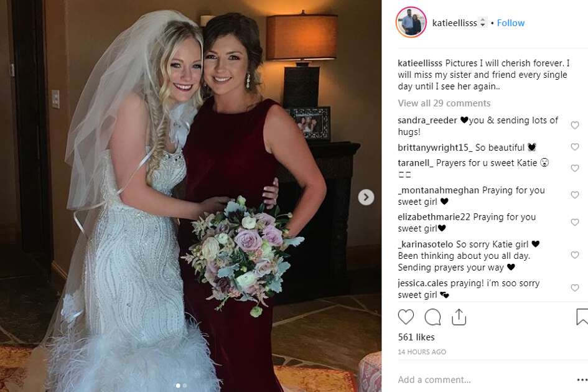Open _karinasotelo's profile from comment
588x392 pixels.
point(425,244)
